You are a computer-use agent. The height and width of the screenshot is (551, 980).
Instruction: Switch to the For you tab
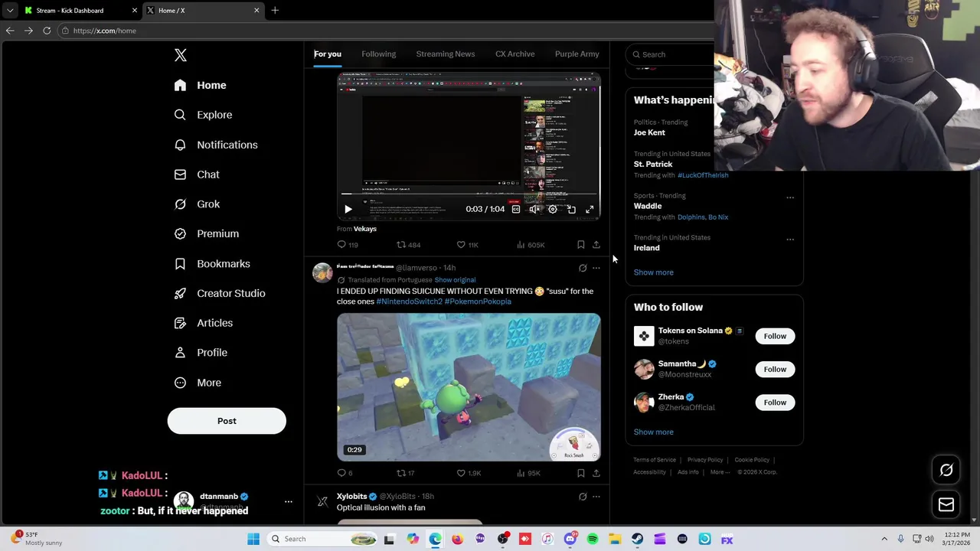coord(328,54)
